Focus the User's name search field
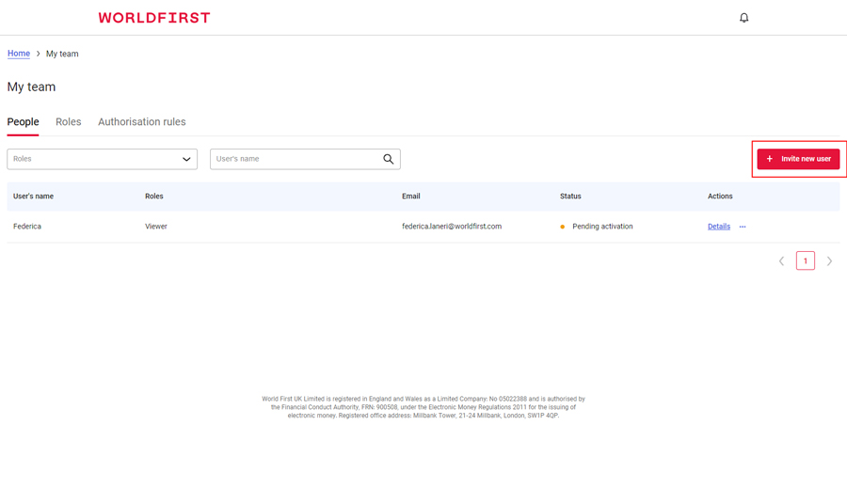The image size is (847, 504). [294, 159]
